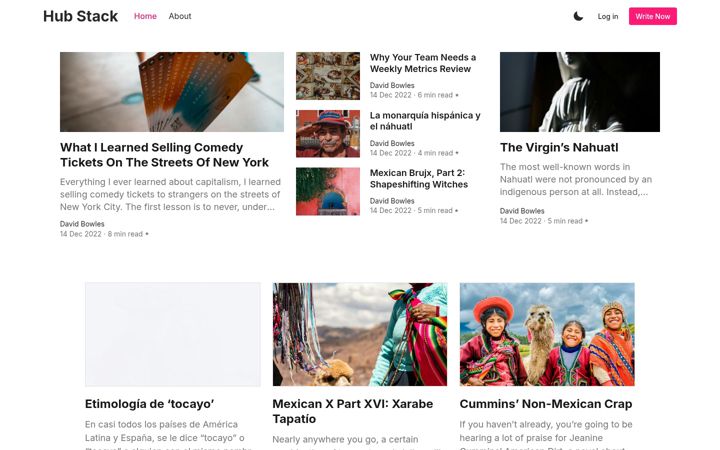Image resolution: width=720 pixels, height=450 pixels.
Task: Open the About page link
Action: (180, 16)
